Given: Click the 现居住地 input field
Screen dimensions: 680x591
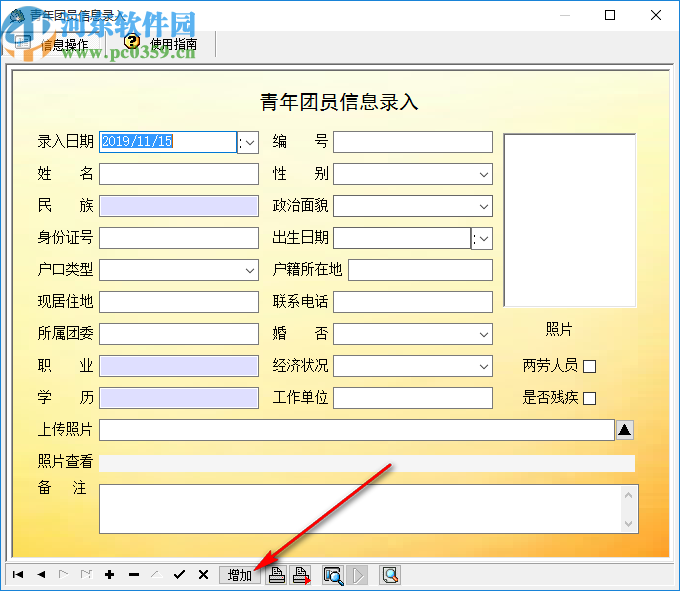Looking at the screenshot, I should [179, 302].
